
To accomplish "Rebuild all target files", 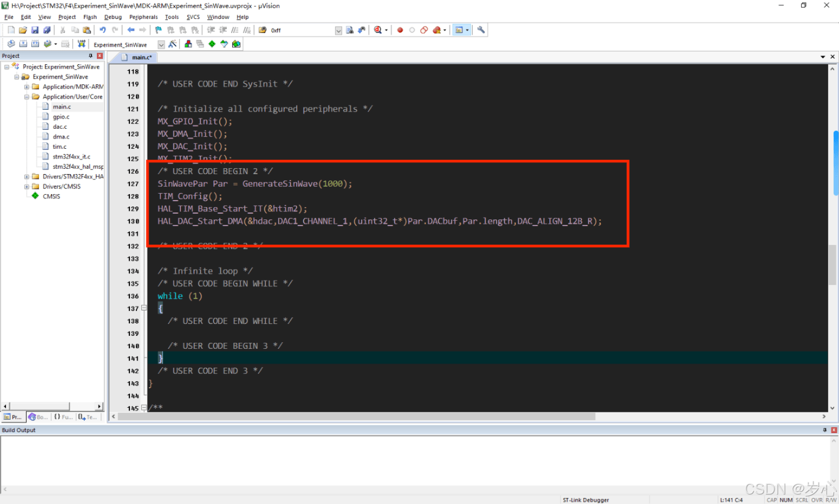I will (35, 43).
